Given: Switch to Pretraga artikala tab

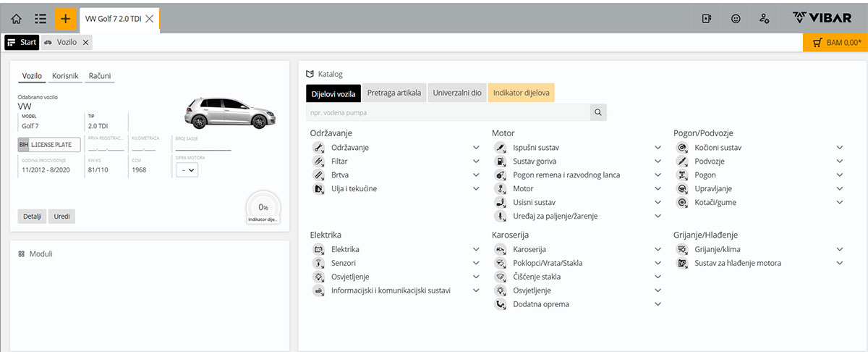Looking at the screenshot, I should (394, 93).
